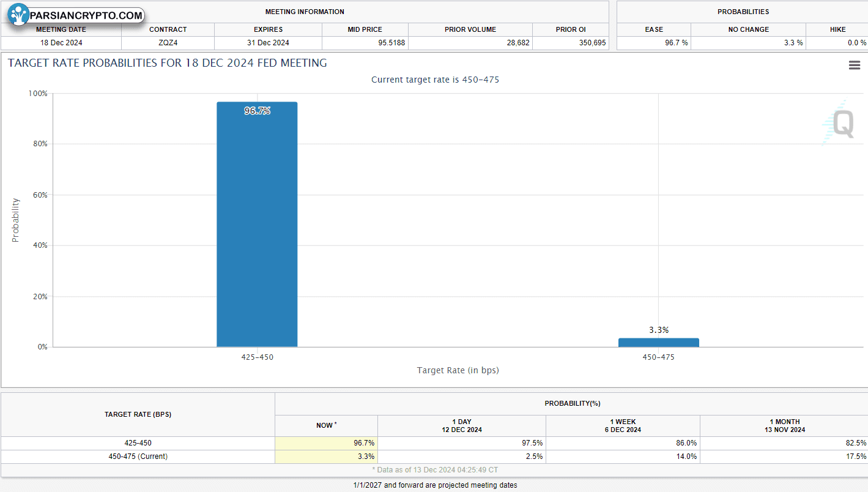Click the NO CHANGE probability value 3.3 %
868x492 pixels.
tap(748, 43)
